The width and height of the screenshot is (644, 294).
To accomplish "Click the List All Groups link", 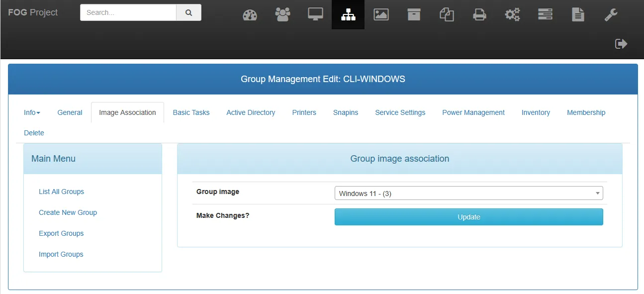I will click(61, 192).
